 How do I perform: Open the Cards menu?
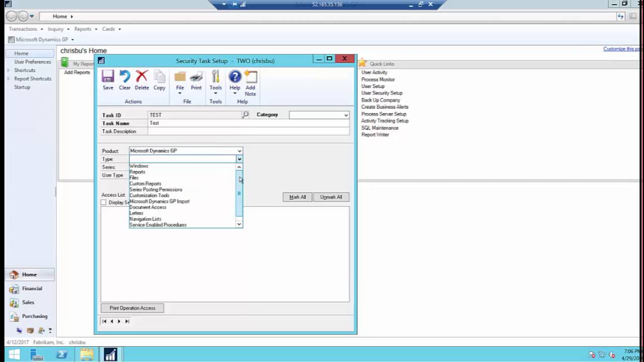111,29
